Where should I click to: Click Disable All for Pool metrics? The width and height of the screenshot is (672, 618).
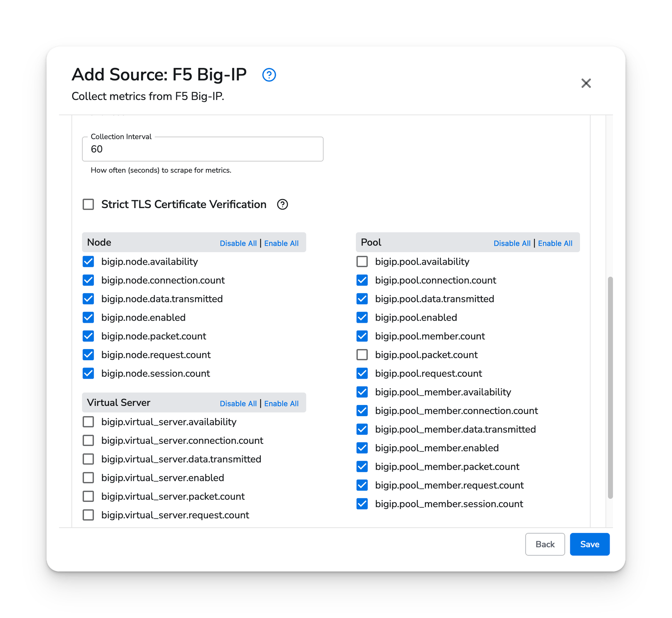coord(512,243)
